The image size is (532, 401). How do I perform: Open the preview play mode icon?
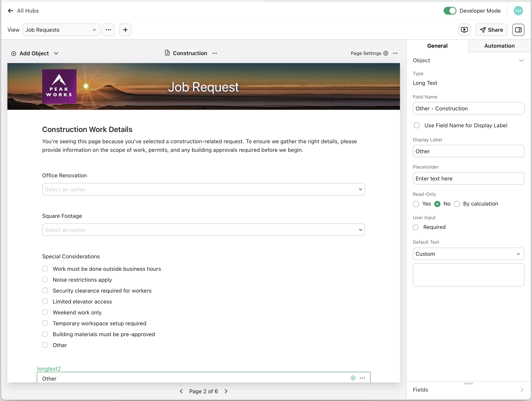click(x=464, y=30)
